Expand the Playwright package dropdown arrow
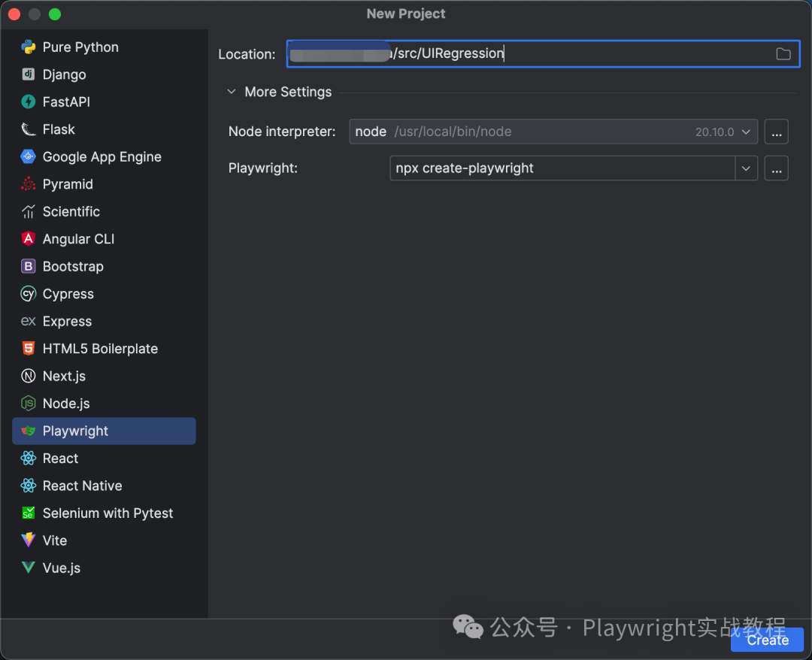The height and width of the screenshot is (660, 812). pyautogui.click(x=746, y=168)
